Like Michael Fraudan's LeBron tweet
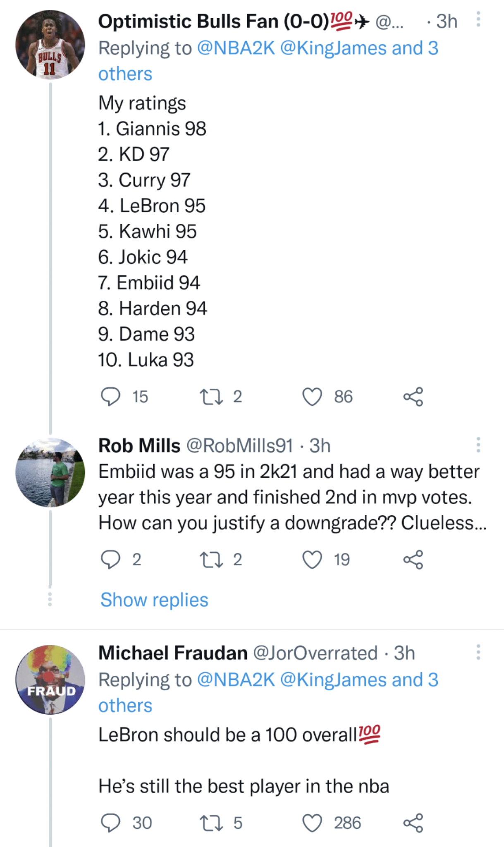 pos(312,823)
